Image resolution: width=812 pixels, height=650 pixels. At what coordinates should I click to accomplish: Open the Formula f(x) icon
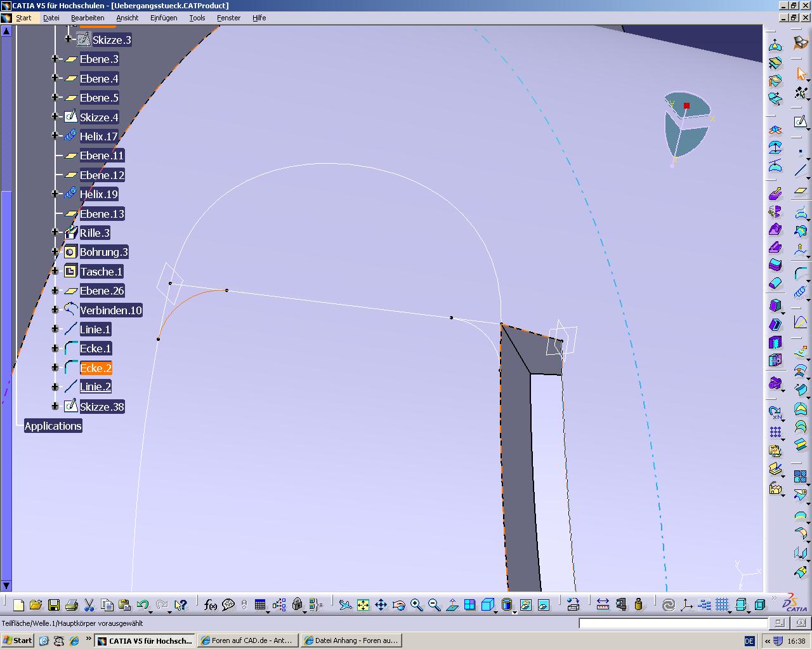(211, 605)
